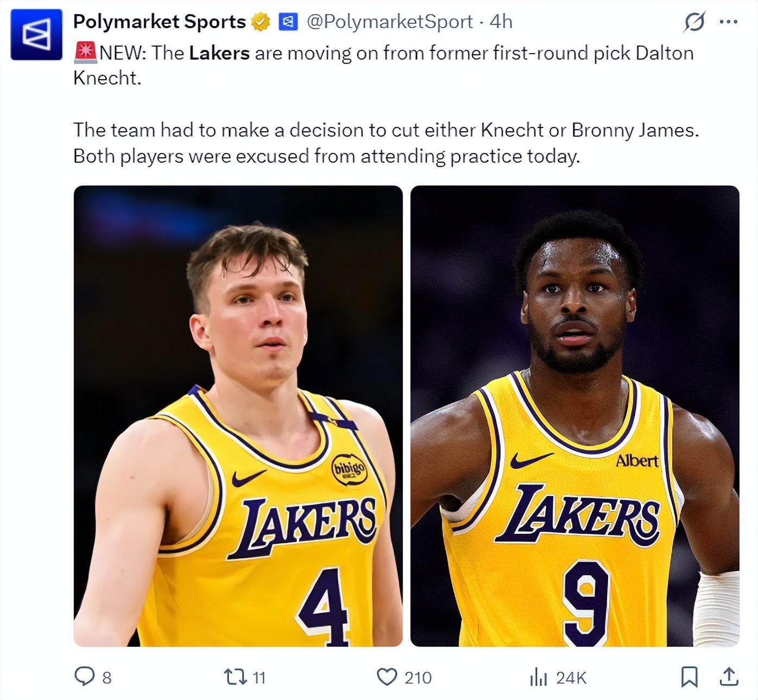This screenshot has height=700, width=758.
Task: Open the Polymarket Sports display name
Action: [x=160, y=22]
